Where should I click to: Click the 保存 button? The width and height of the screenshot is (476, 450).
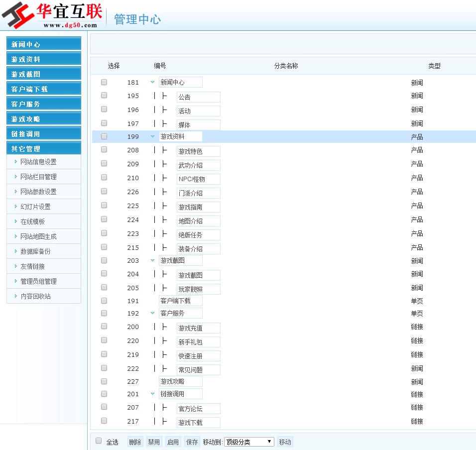[x=192, y=442]
